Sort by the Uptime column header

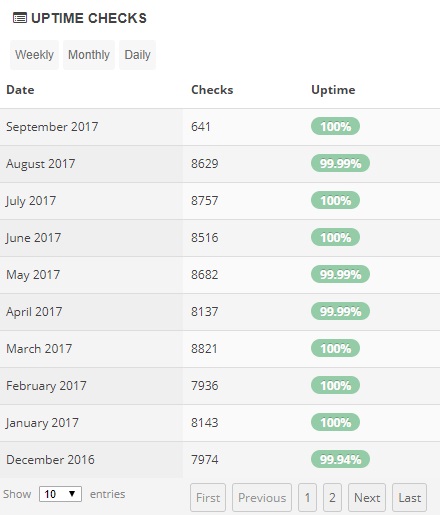click(x=333, y=90)
